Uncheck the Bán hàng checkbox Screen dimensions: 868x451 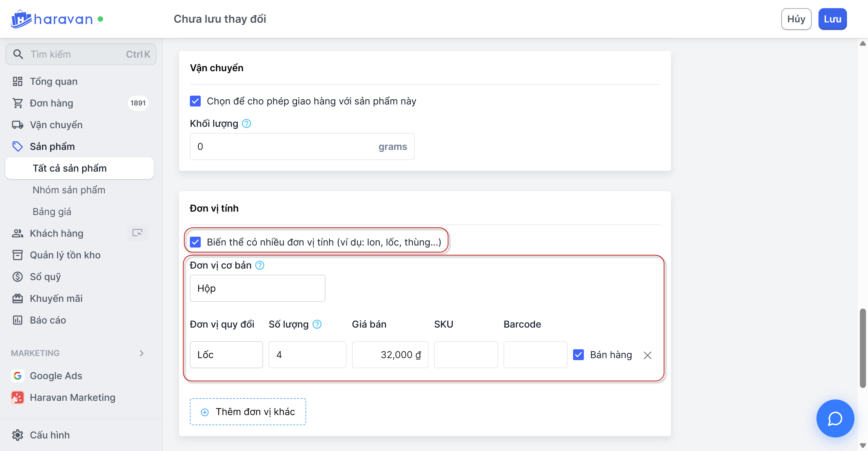578,355
